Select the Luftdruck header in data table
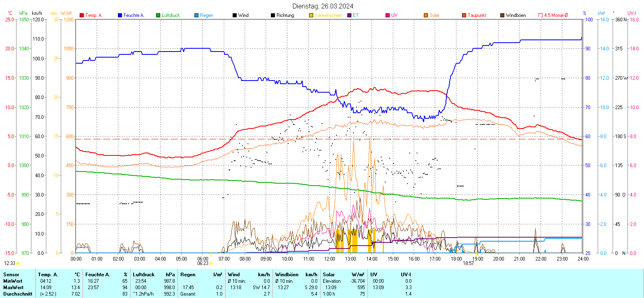This screenshot has width=644, height=298. click(144, 275)
